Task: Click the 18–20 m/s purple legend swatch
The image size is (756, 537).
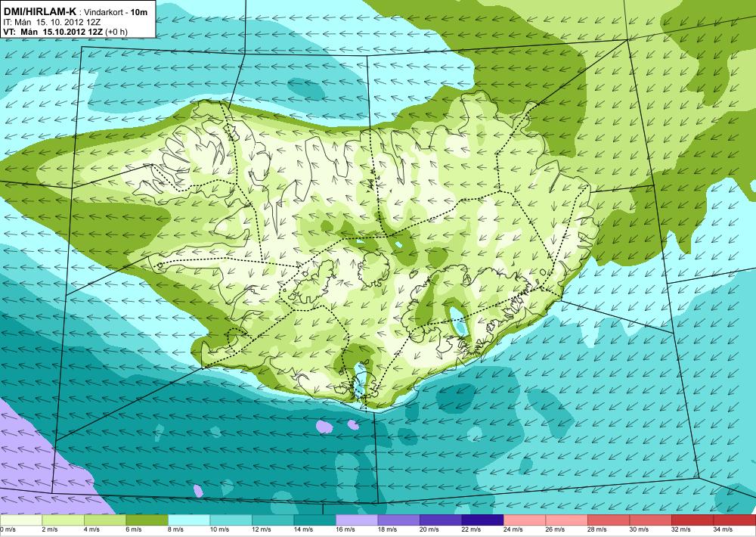Action: 398,520
